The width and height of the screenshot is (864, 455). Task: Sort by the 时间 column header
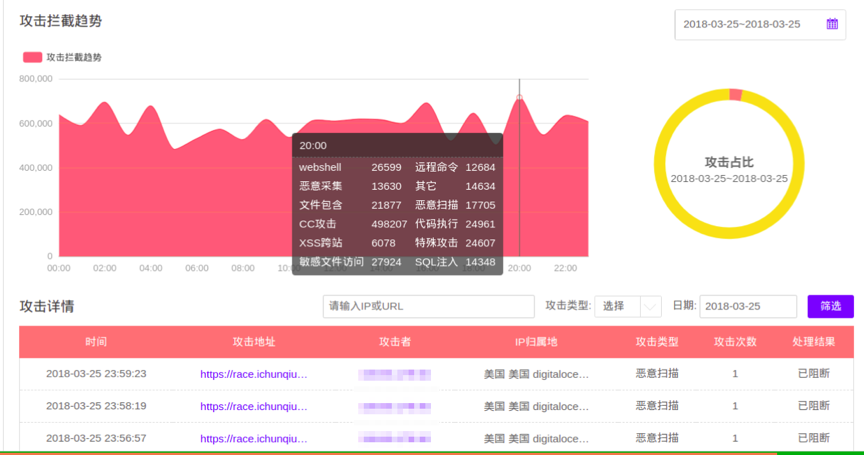click(96, 342)
